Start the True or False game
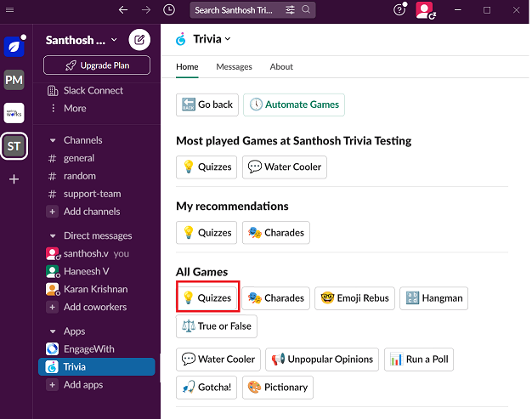The image size is (532, 419). [x=217, y=326]
